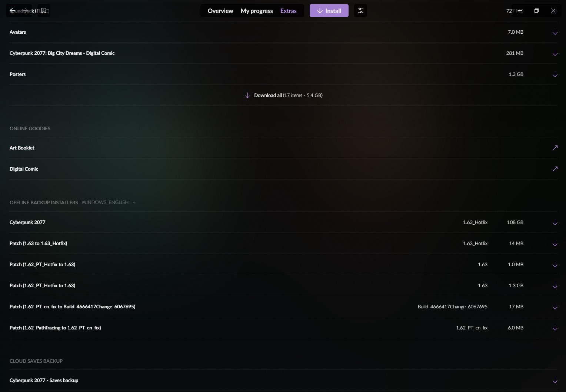Select the Avatars row title
Viewport: 566px width, 392px height.
coord(18,32)
